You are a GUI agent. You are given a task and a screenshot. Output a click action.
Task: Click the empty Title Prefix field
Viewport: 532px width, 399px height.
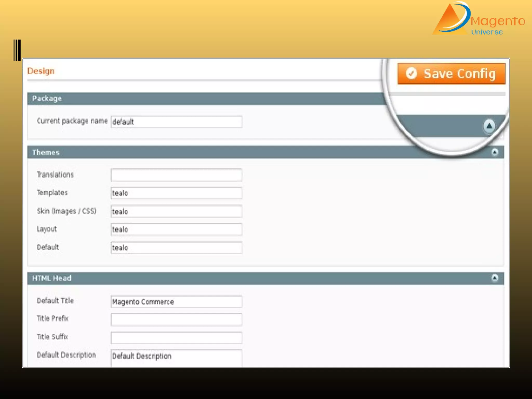pos(176,320)
